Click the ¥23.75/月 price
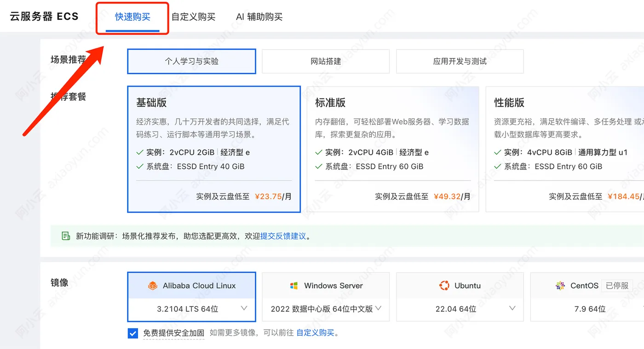644x349 pixels. point(272,197)
